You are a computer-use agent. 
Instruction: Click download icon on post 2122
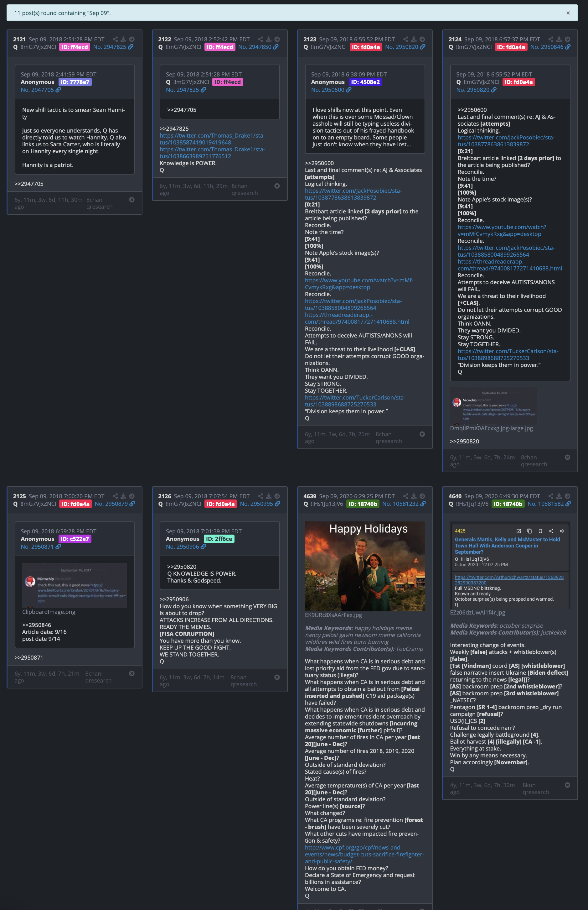[269, 39]
